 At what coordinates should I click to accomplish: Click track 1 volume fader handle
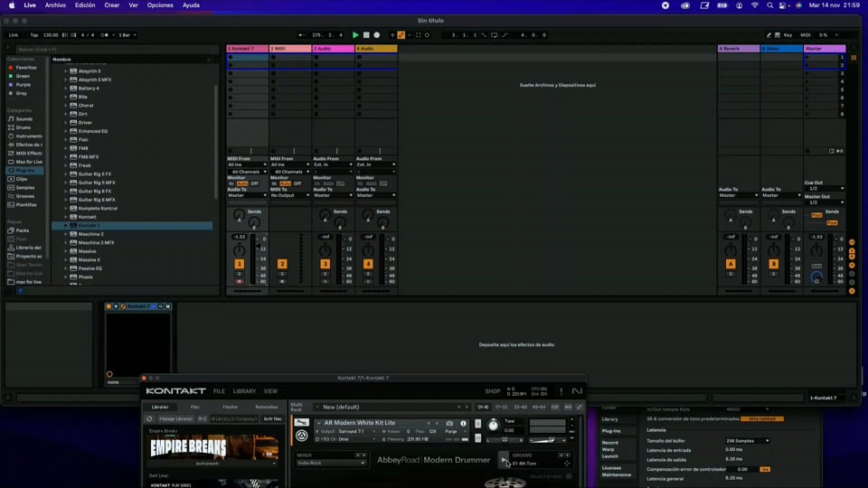258,246
